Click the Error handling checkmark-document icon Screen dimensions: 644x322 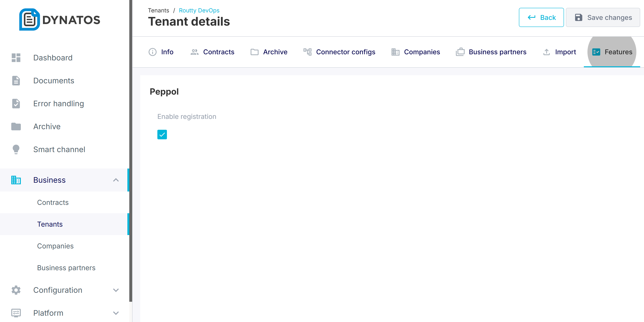pyautogui.click(x=16, y=104)
